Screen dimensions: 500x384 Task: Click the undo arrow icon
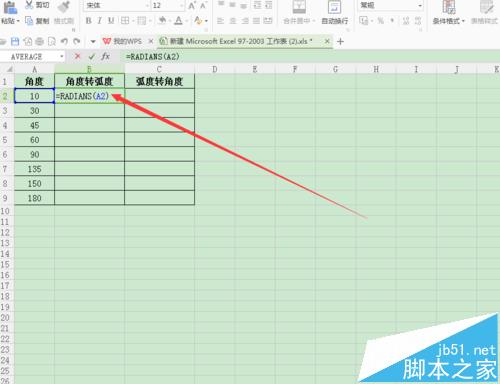pyautogui.click(x=64, y=41)
